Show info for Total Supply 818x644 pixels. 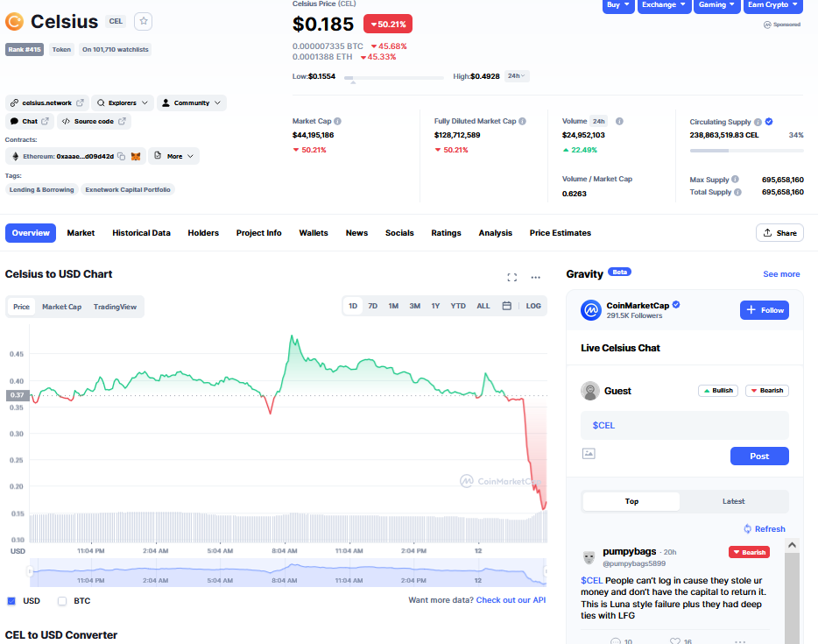(x=737, y=192)
